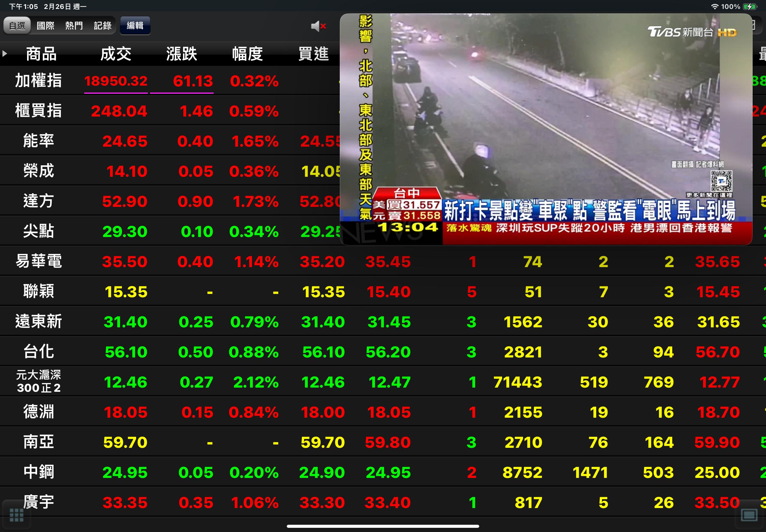Tap the 18950.32 index price
Screen dimensions: 766x532
(x=116, y=81)
